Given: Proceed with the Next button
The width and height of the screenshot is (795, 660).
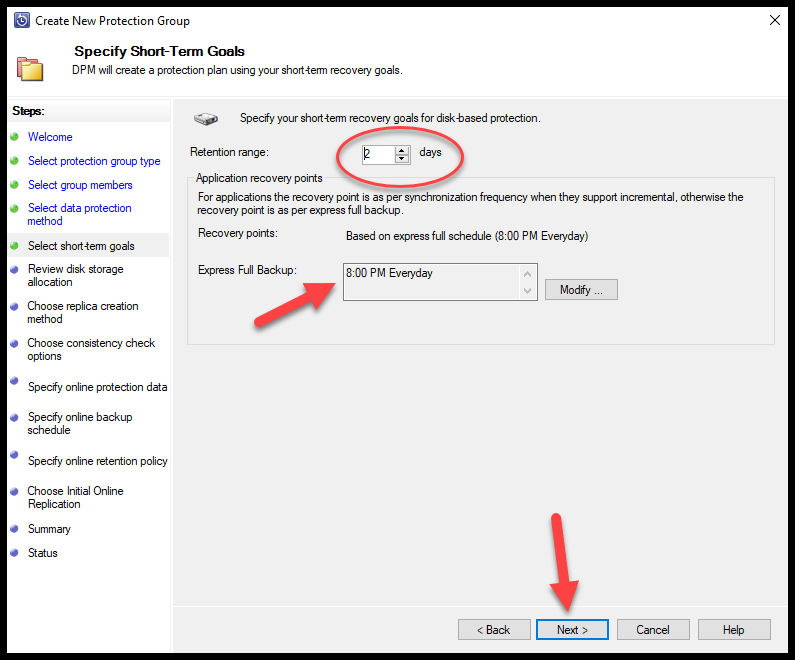Looking at the screenshot, I should [x=572, y=630].
